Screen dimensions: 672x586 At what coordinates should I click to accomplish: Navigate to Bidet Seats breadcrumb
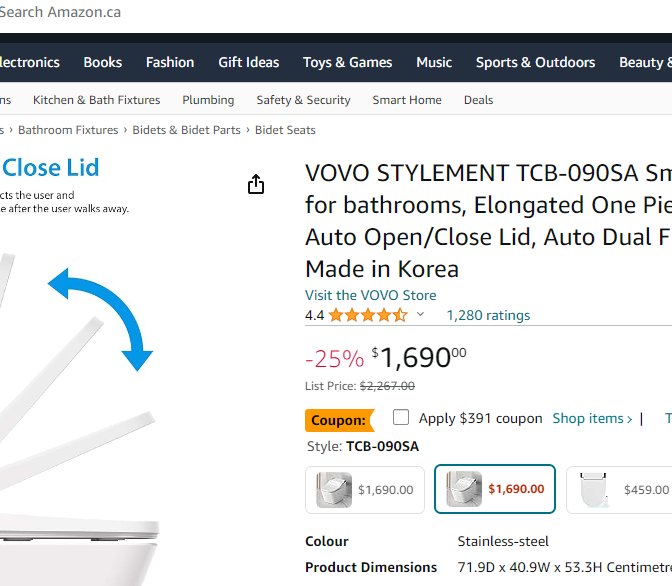click(x=285, y=130)
